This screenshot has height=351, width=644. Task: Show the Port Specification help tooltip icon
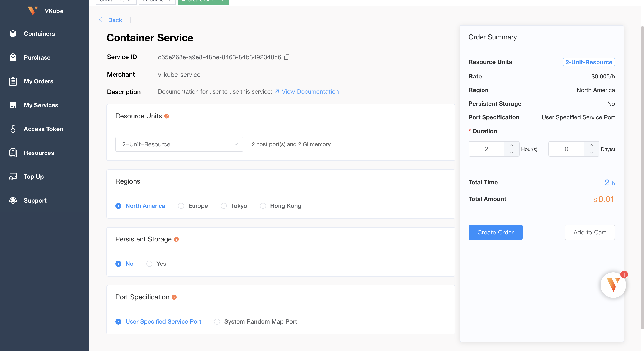[174, 297]
